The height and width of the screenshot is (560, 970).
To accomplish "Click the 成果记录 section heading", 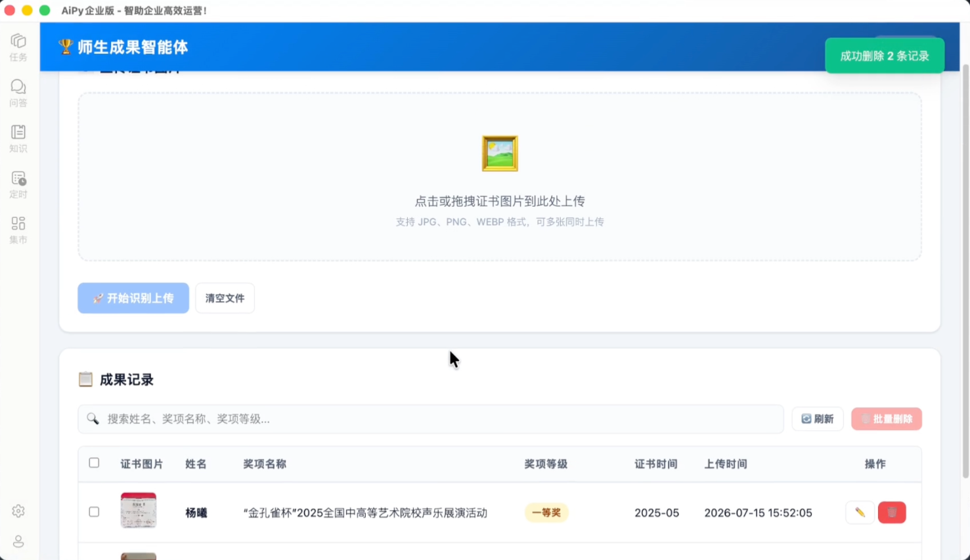I will [127, 379].
